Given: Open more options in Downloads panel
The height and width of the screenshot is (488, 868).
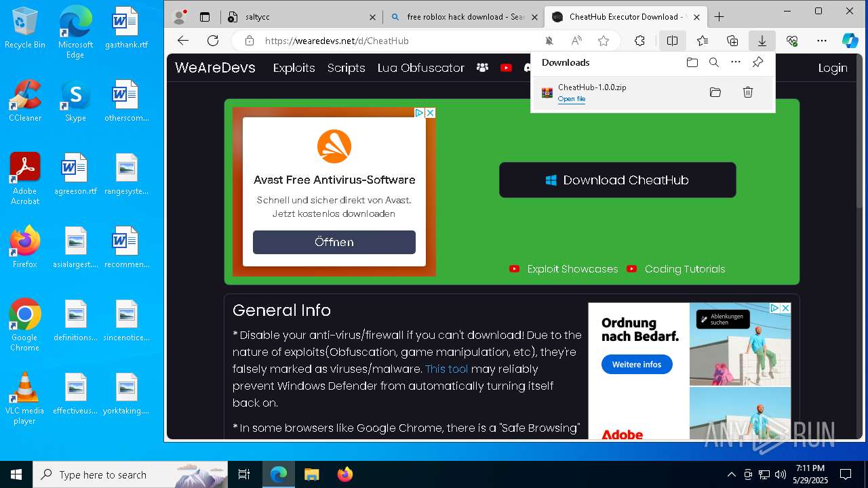Looking at the screenshot, I should [x=736, y=62].
